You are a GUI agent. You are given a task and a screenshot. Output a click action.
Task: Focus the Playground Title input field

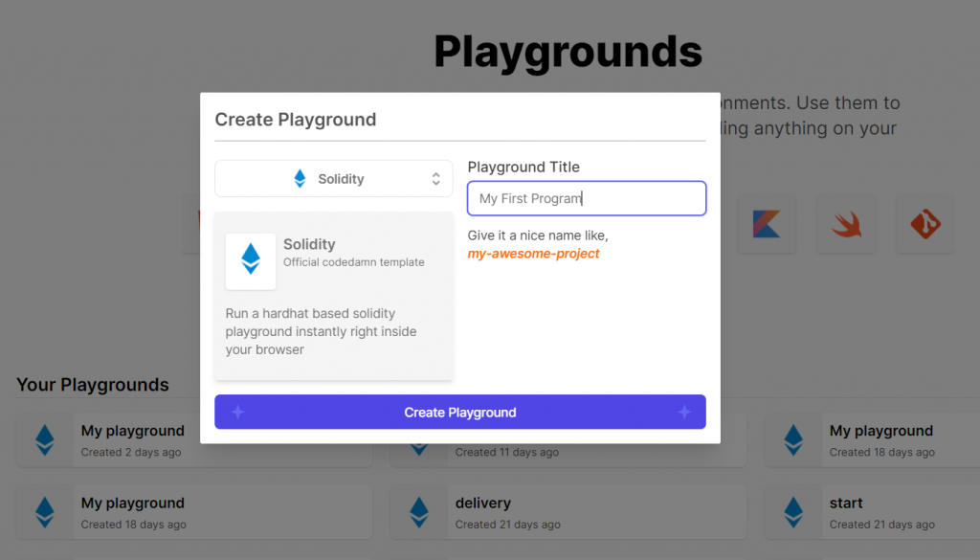[x=586, y=198]
